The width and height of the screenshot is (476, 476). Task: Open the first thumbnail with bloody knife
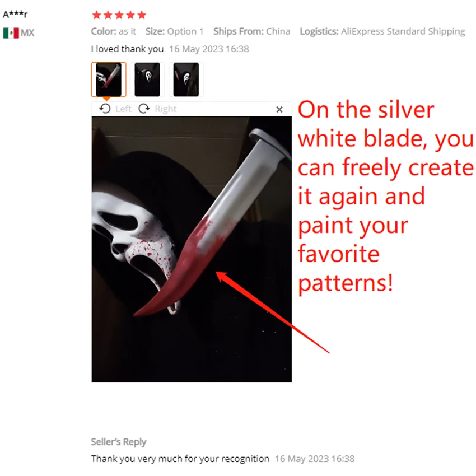click(x=109, y=80)
